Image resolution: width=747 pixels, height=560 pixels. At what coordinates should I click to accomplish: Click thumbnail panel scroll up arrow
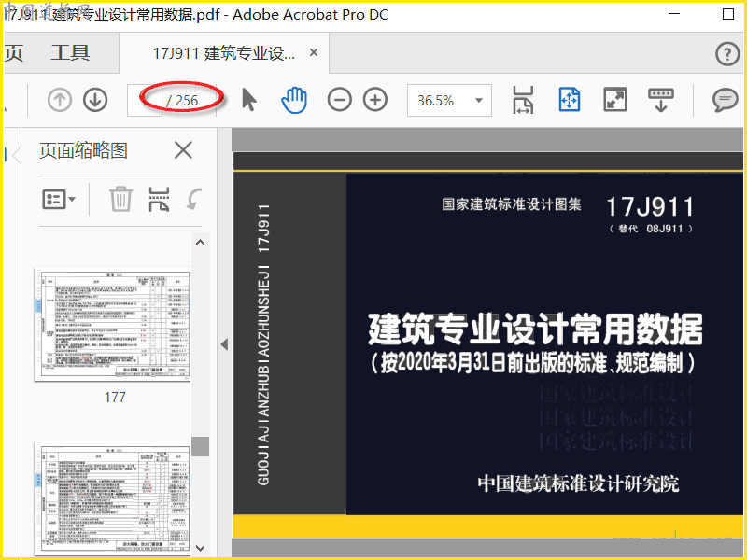pyautogui.click(x=201, y=243)
